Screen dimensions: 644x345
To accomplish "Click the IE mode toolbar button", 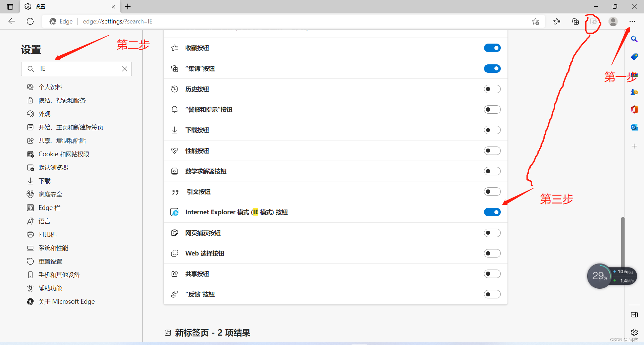I will coord(594,22).
